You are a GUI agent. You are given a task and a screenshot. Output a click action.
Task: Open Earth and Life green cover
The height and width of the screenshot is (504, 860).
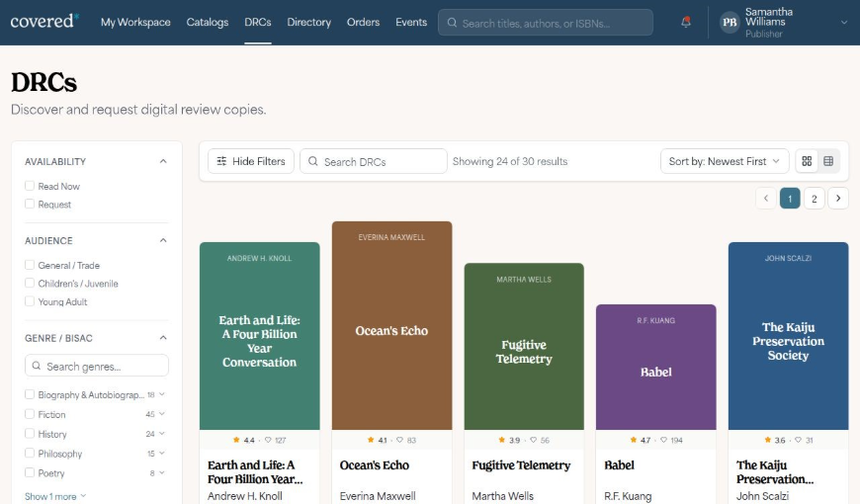259,336
